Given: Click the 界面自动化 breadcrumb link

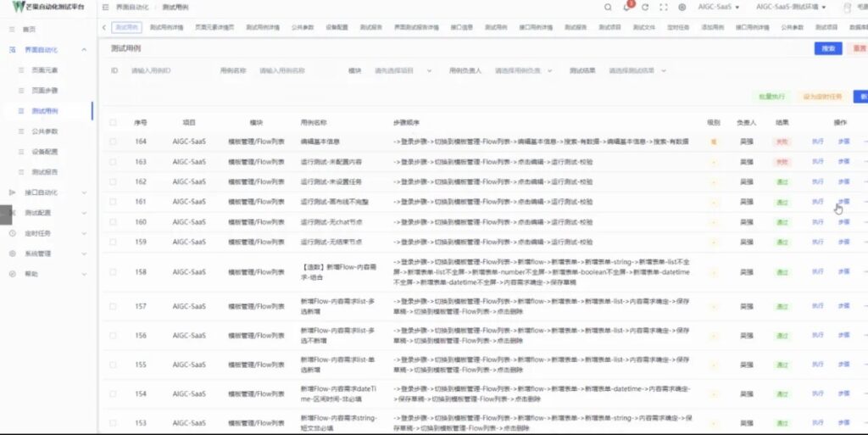Looking at the screenshot, I should pos(132,7).
